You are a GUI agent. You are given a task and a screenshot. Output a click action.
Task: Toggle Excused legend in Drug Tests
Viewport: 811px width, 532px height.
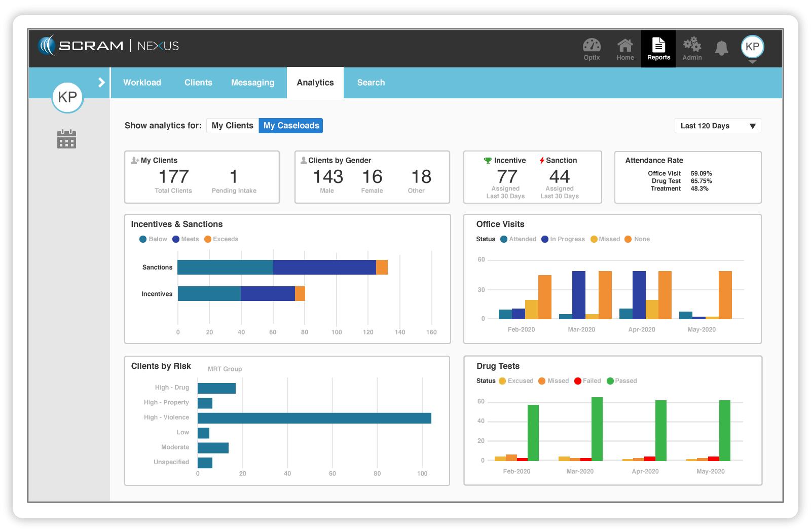[x=516, y=381]
